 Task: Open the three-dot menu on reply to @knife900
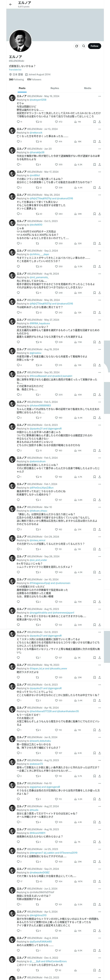(99, 221)
